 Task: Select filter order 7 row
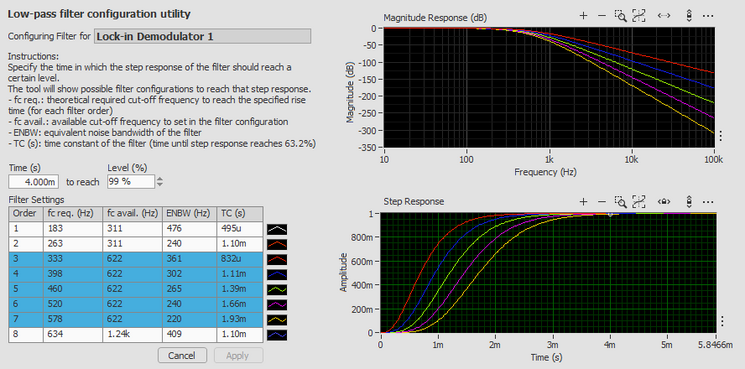click(x=136, y=320)
